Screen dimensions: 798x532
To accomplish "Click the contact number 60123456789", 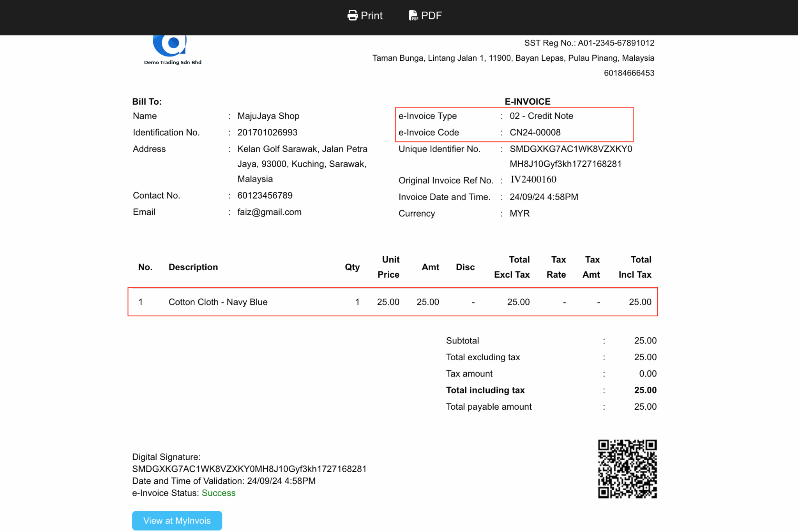I will click(265, 196).
